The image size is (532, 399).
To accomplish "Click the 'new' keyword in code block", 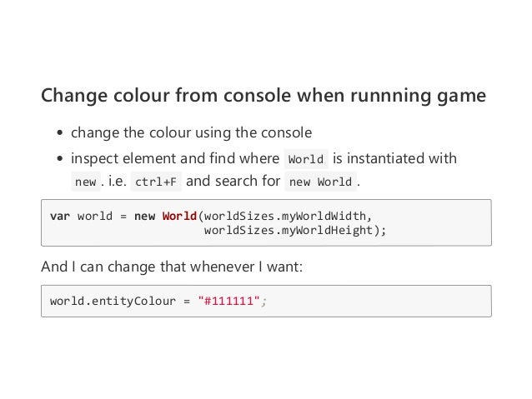I will (144, 217).
